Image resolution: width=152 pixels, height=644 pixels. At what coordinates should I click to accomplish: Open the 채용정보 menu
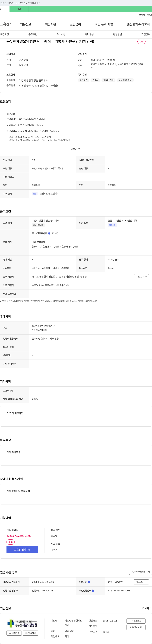(25, 24)
